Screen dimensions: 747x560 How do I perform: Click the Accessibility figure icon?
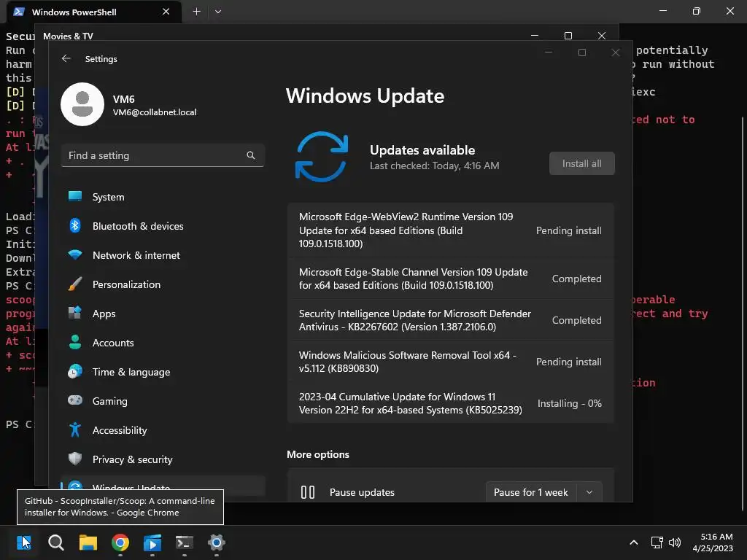[75, 429]
